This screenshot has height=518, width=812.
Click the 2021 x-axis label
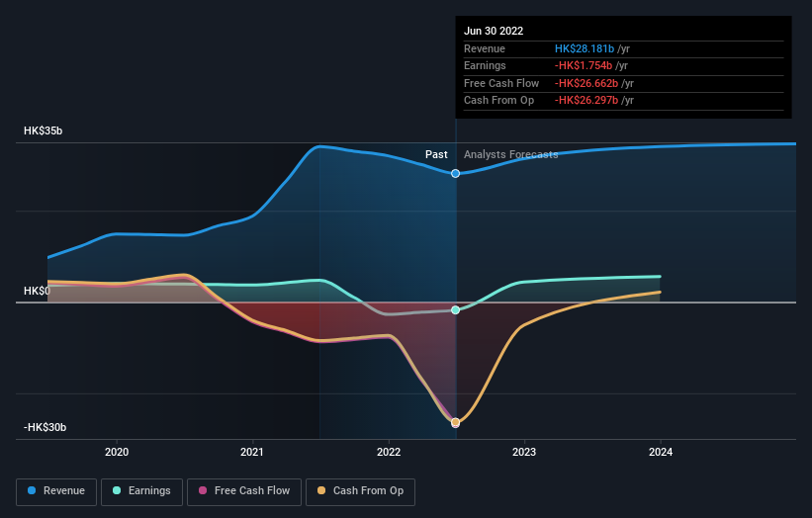[252, 452]
